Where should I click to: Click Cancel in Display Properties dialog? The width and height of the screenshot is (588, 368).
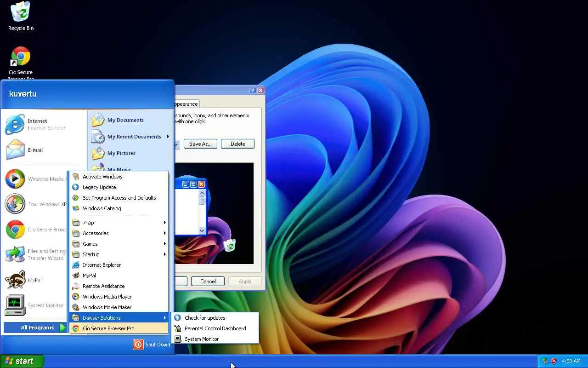[208, 282]
